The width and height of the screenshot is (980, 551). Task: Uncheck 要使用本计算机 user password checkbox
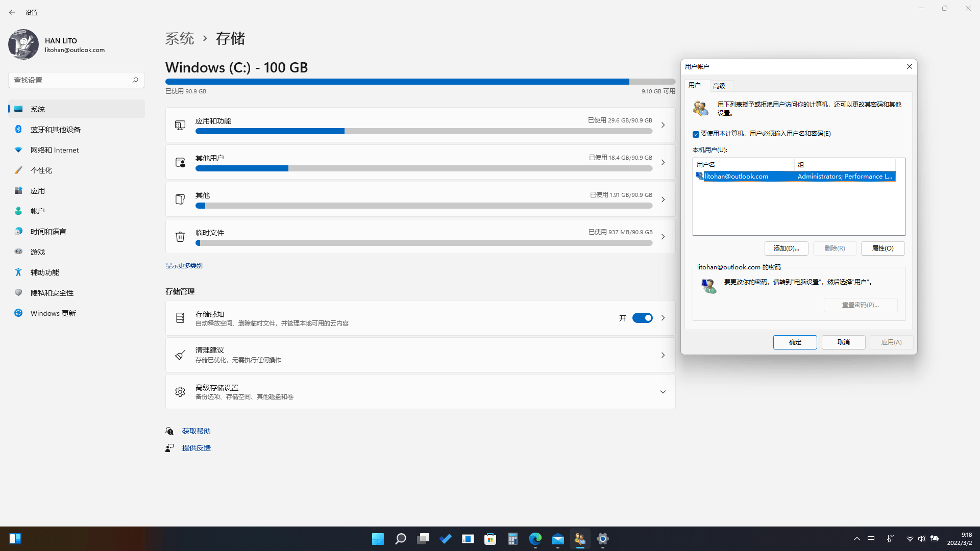coord(696,134)
